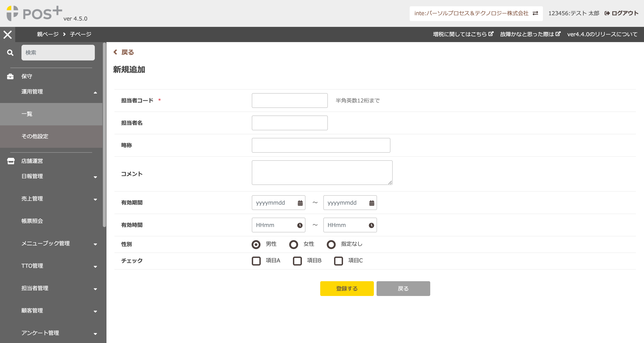The width and height of the screenshot is (644, 343).
Task: Click the POS+ logo
Action: point(34,13)
